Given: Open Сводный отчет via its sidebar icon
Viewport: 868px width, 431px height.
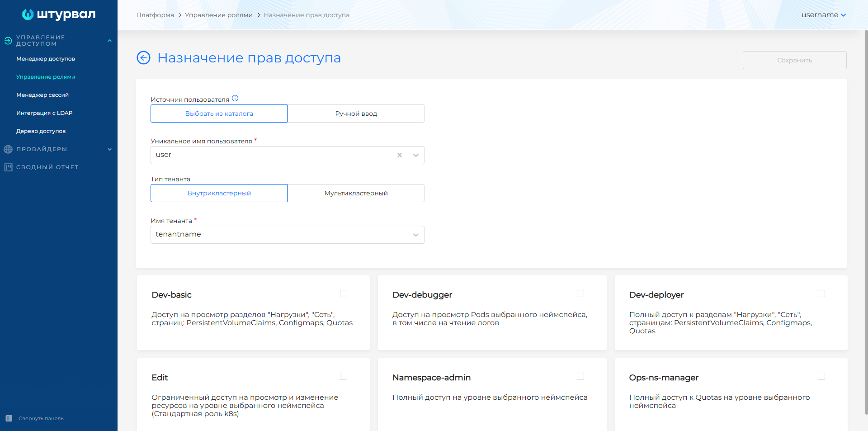Looking at the screenshot, I should point(9,167).
